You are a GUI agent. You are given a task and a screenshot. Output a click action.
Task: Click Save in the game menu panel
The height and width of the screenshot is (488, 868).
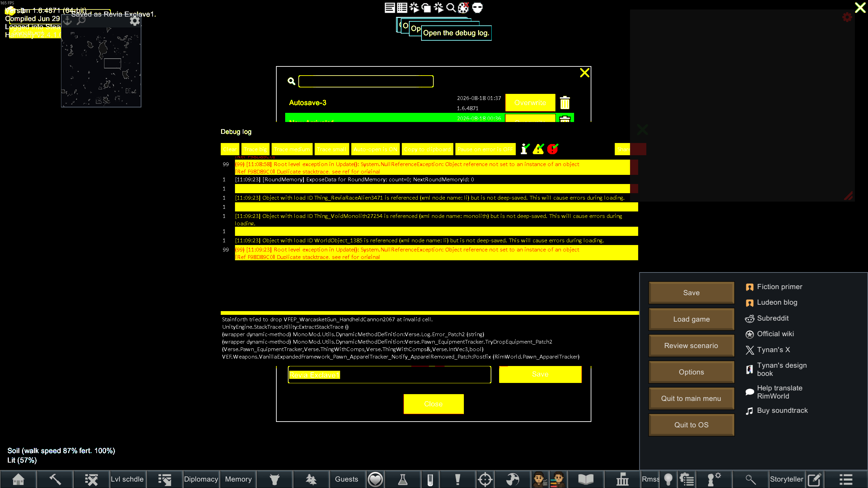[x=691, y=293]
